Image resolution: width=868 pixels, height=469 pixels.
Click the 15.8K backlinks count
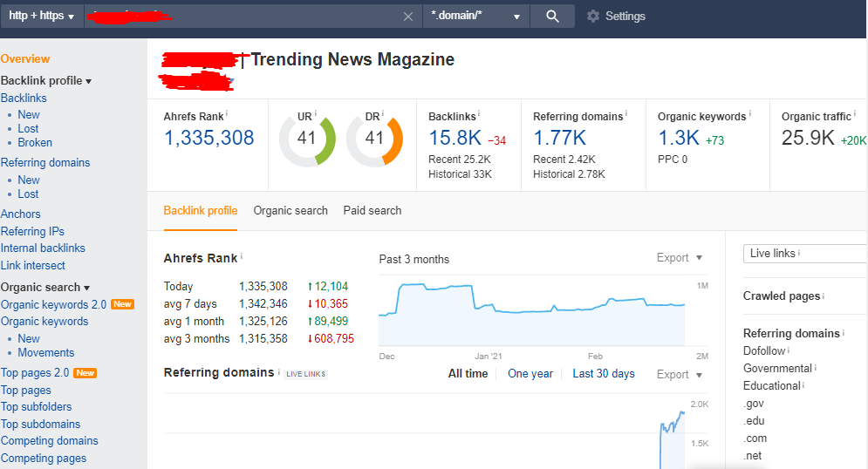(455, 138)
